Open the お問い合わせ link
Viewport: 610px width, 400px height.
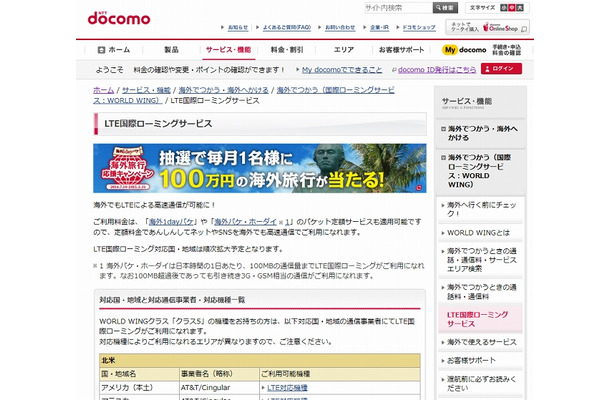tap(340, 27)
